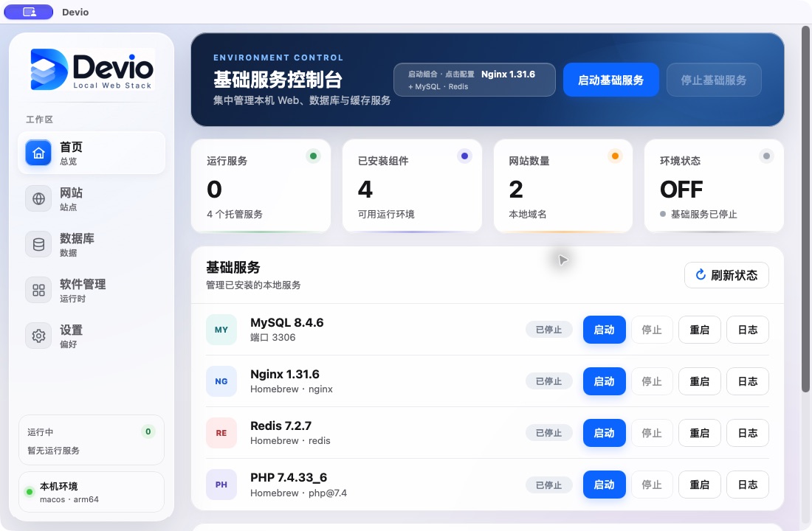
Task: Open 日志 for Redis 7.2.7
Action: [748, 433]
